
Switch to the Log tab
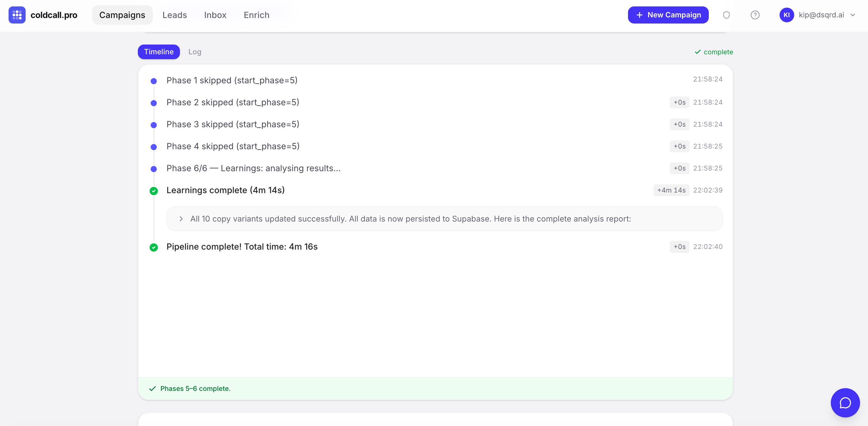pyautogui.click(x=194, y=52)
